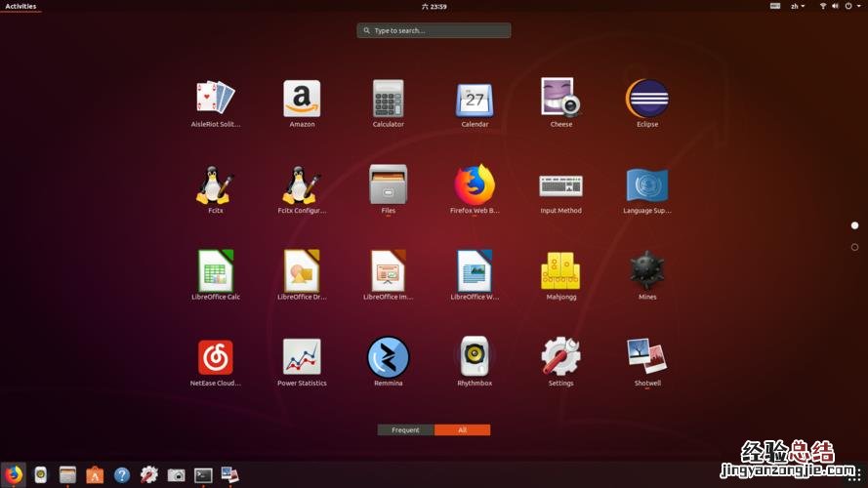Open Ubuntu Software from the dock

click(x=95, y=474)
